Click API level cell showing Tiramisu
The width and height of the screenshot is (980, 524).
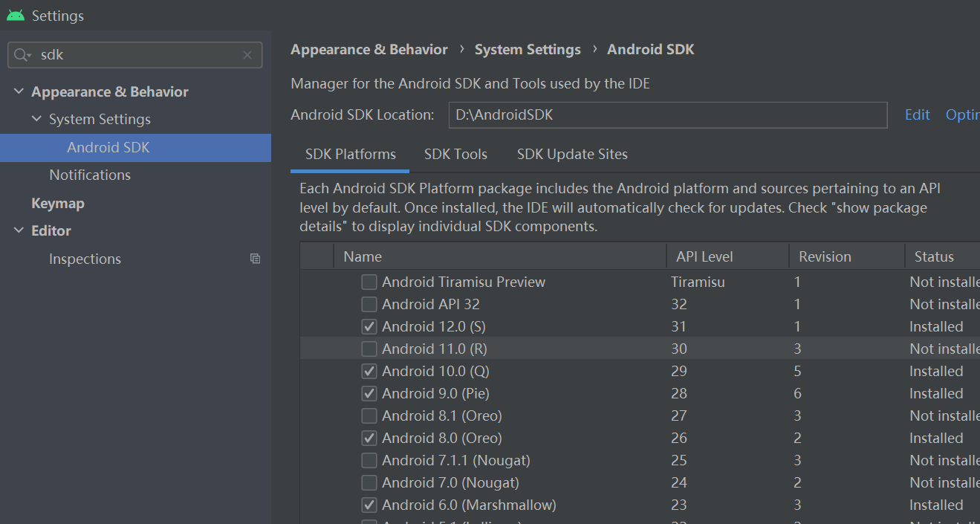tap(698, 282)
